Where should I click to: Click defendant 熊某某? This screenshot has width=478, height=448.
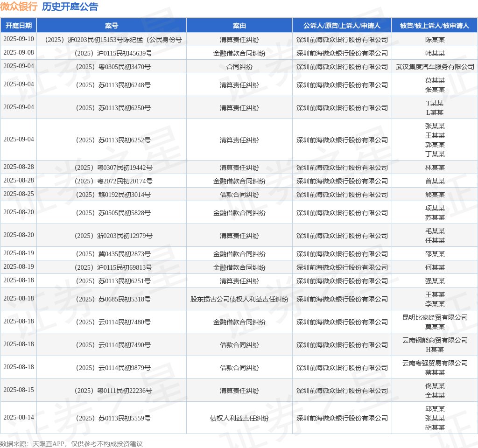click(435, 195)
